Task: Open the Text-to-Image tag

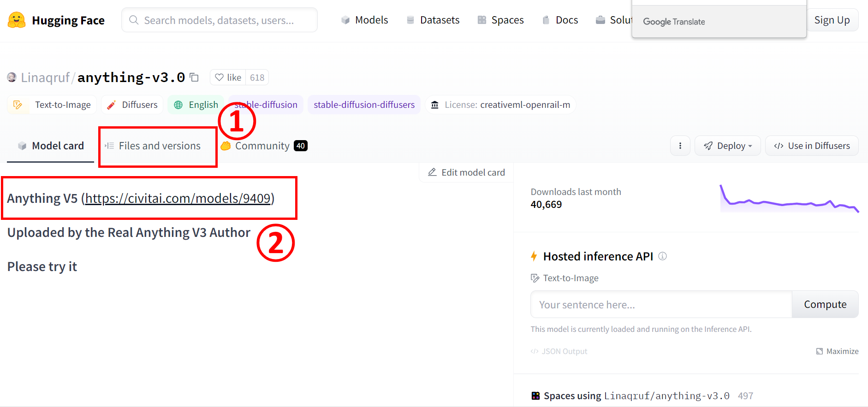Action: (52, 105)
